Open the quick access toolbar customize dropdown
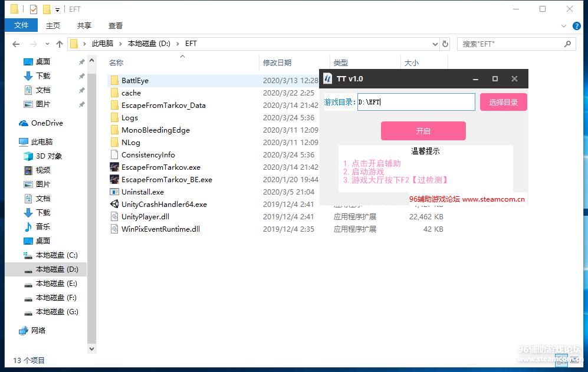 [x=57, y=9]
